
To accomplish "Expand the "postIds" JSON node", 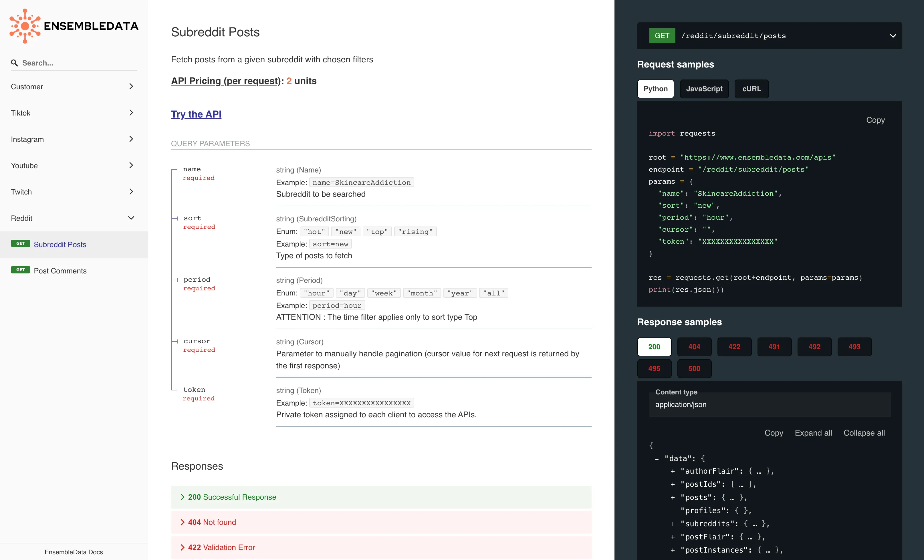I will (x=673, y=484).
